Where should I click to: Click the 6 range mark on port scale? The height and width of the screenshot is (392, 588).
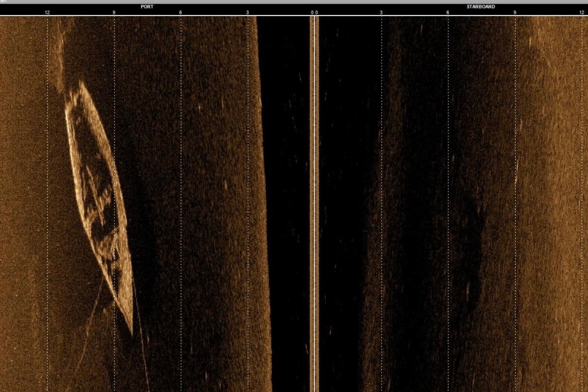pyautogui.click(x=180, y=12)
